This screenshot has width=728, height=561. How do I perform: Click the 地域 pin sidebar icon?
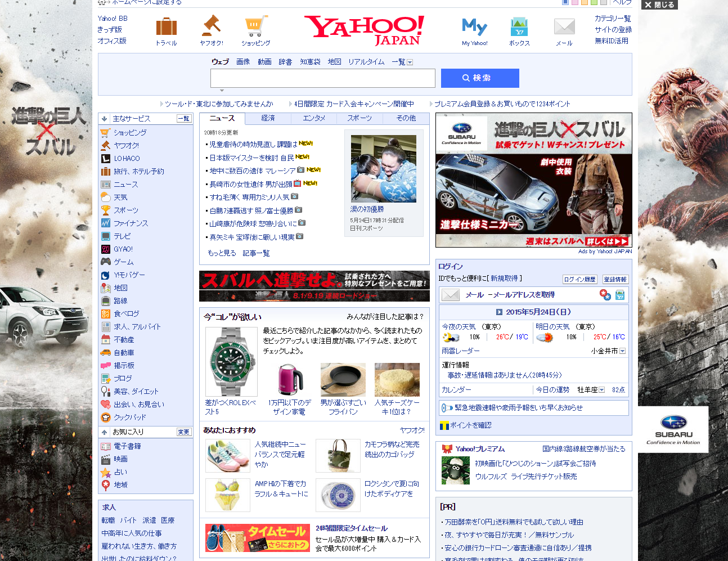coord(105,485)
